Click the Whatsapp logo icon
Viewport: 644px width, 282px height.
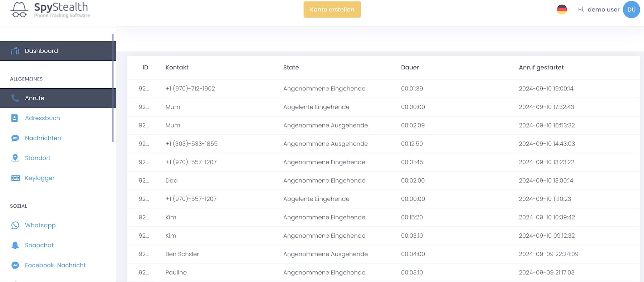(15, 225)
